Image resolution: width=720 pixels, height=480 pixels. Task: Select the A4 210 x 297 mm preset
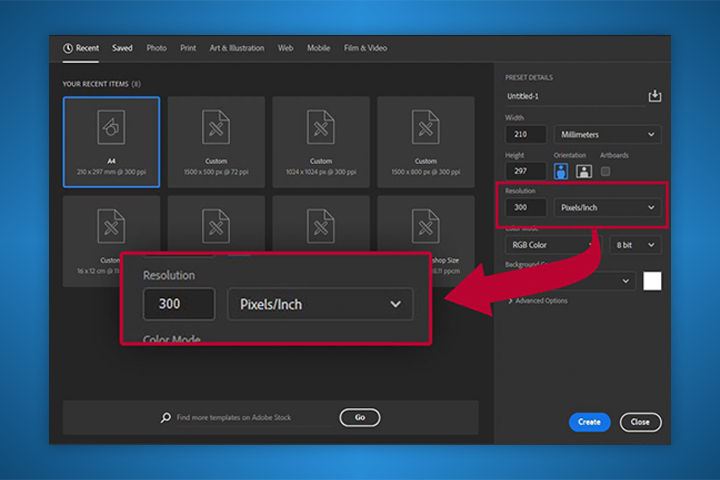(112, 142)
